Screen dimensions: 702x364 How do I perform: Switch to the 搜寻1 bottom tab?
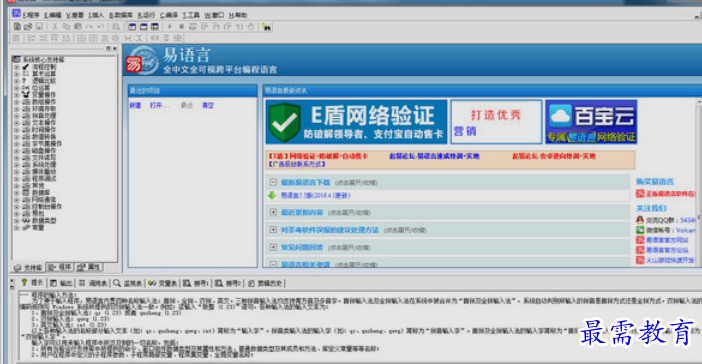(x=196, y=283)
